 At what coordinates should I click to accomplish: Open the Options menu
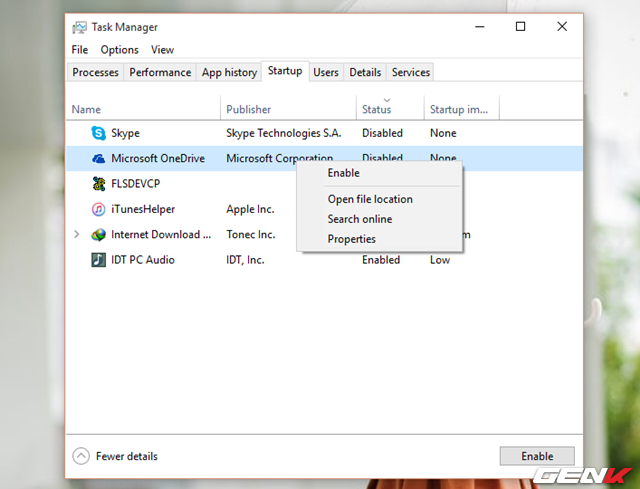click(x=119, y=50)
